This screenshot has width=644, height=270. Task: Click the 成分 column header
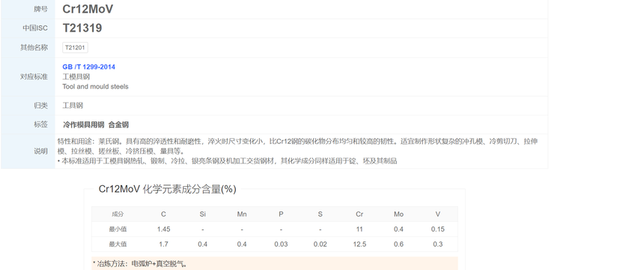(x=118, y=214)
